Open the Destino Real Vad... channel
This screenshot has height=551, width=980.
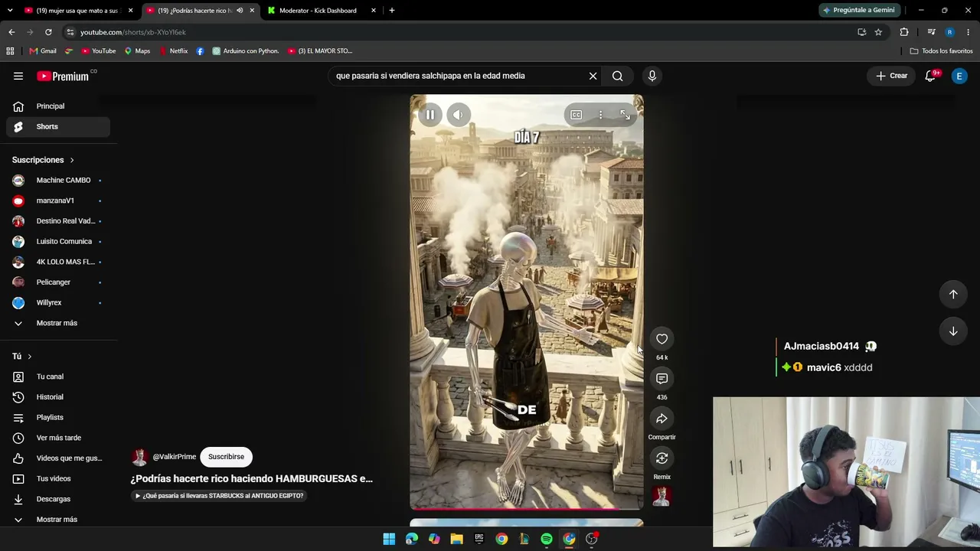click(58, 221)
